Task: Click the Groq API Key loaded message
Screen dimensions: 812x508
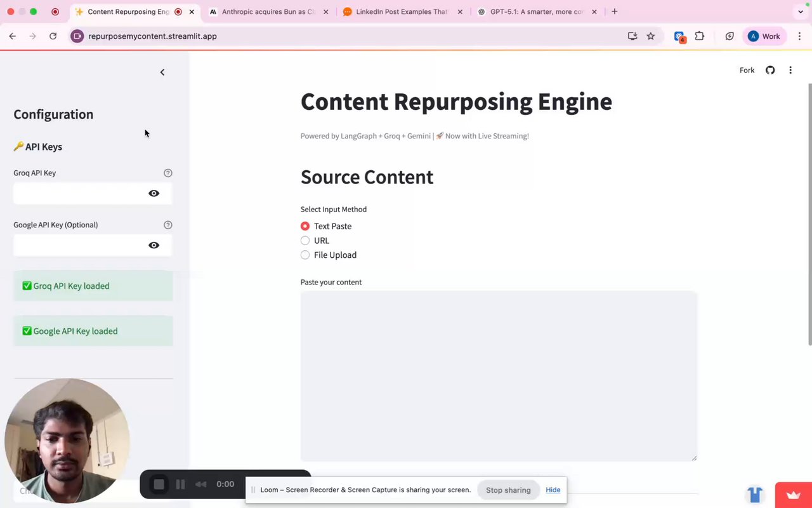Action: click(93, 286)
